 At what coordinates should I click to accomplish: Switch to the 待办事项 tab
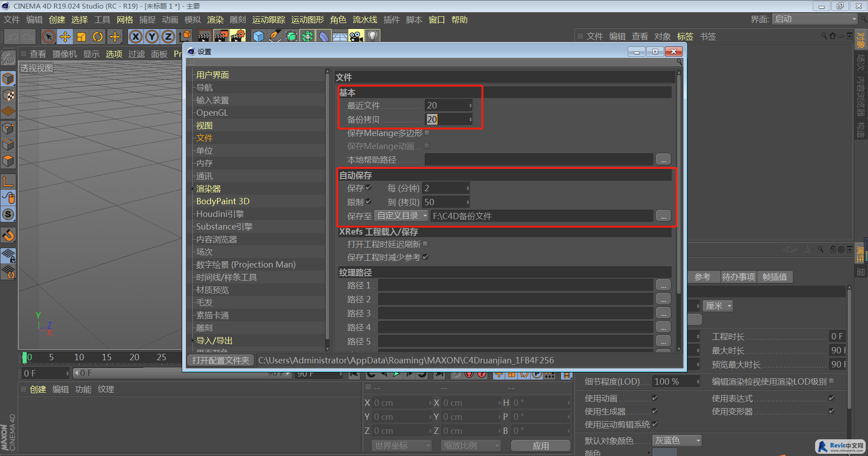[x=739, y=277]
